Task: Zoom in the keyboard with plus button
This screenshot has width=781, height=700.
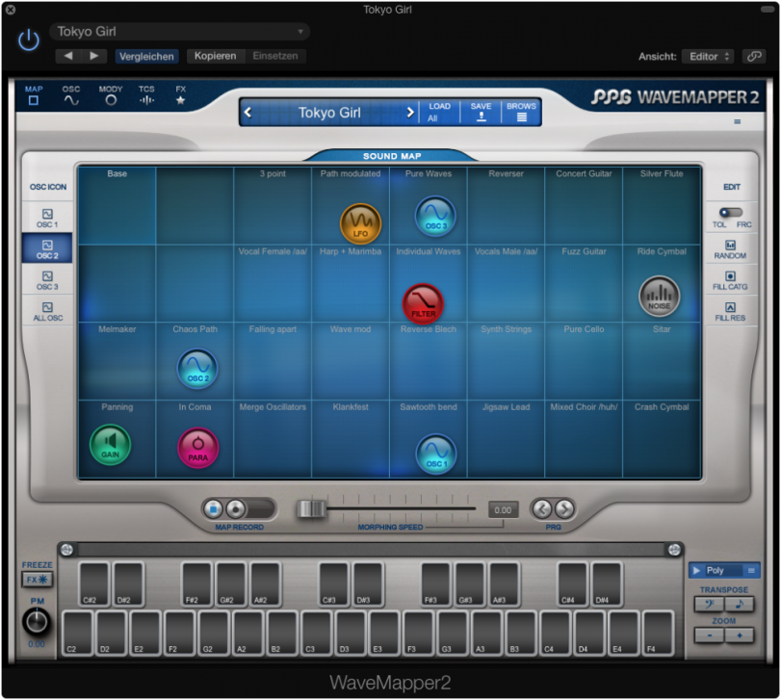Action: [740, 635]
